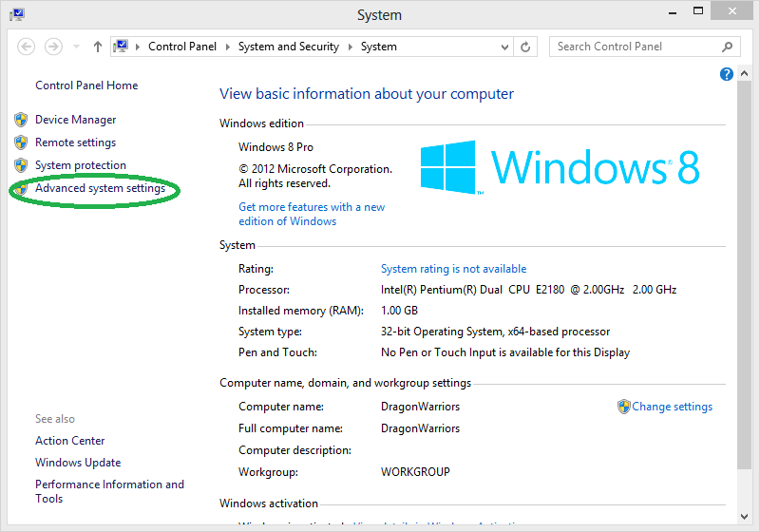Click the vertical scrollbar thumb
The height and width of the screenshot is (532, 760).
point(745,275)
